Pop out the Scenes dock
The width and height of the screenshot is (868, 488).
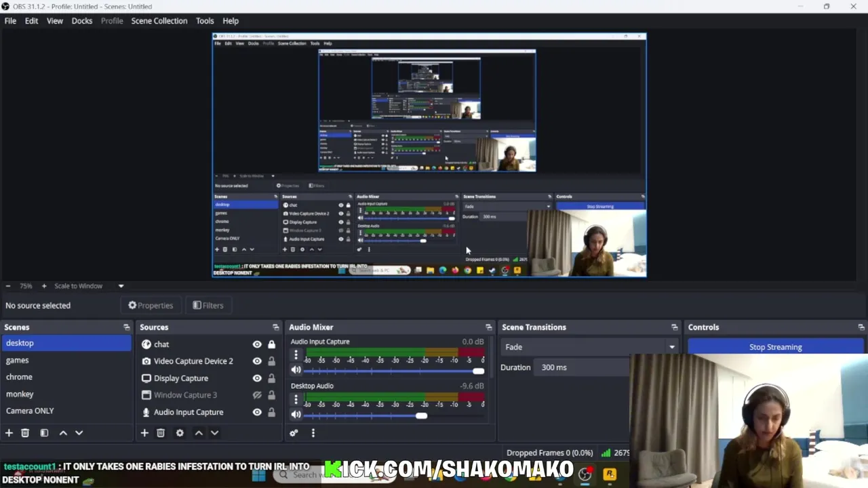point(126,327)
